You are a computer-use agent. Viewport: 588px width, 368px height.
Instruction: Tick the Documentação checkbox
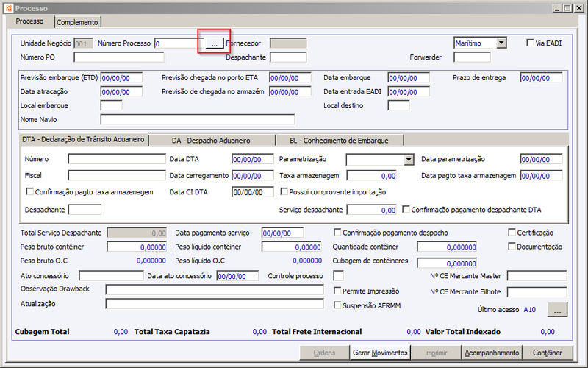512,246
